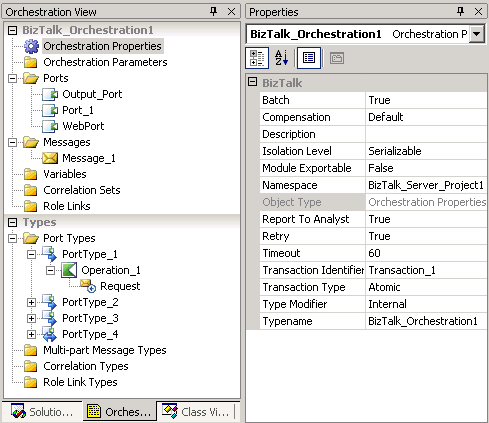489x423 pixels.
Task: Expand the PortType_2 node
Action: 31,302
